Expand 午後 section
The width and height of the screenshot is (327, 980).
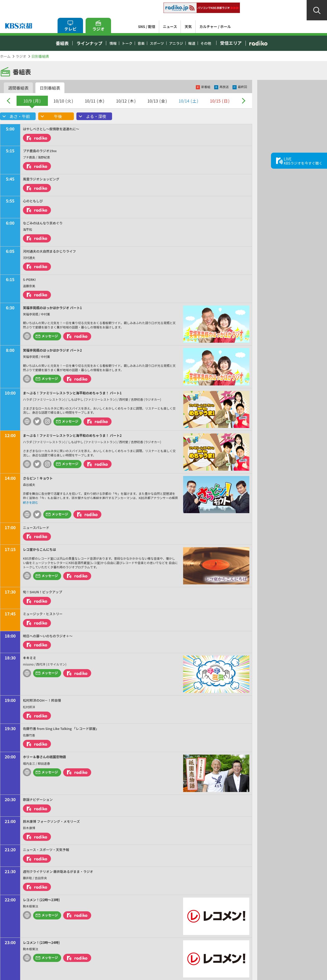[x=56, y=117]
